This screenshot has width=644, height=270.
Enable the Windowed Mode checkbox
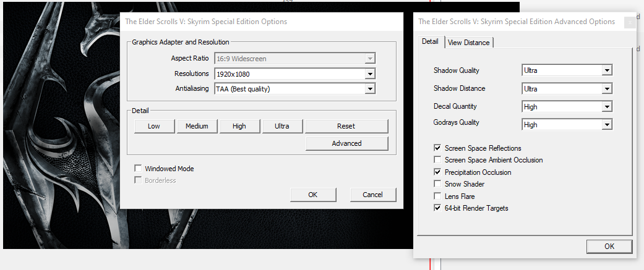[x=138, y=168]
